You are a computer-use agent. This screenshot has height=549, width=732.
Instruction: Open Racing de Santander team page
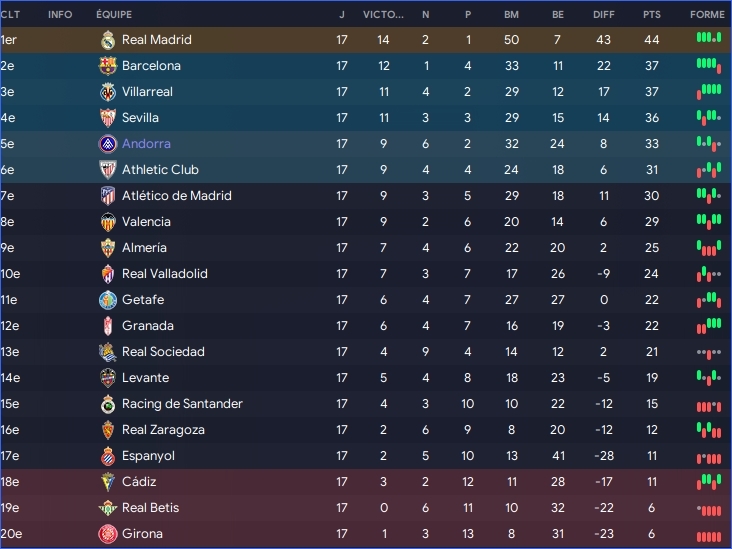click(182, 404)
